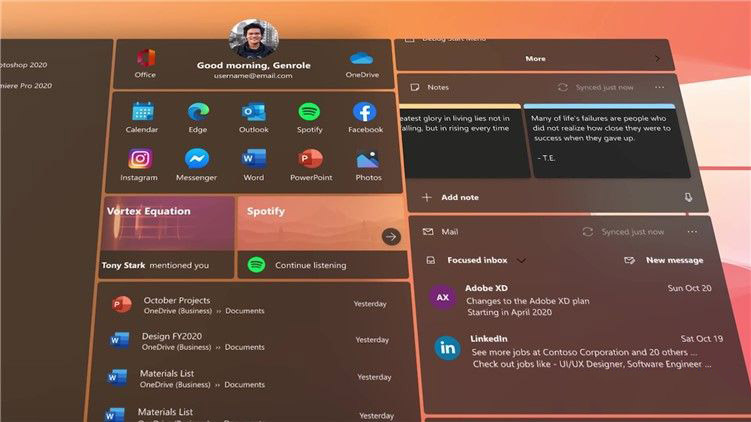The image size is (751, 422).
Task: Click Synced just now in Notes
Action: (604, 87)
